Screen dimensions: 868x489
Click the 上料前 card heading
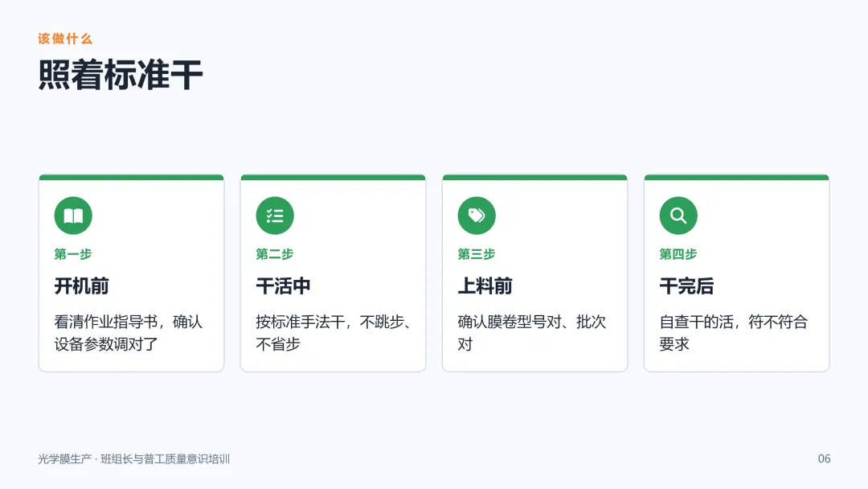tap(485, 286)
